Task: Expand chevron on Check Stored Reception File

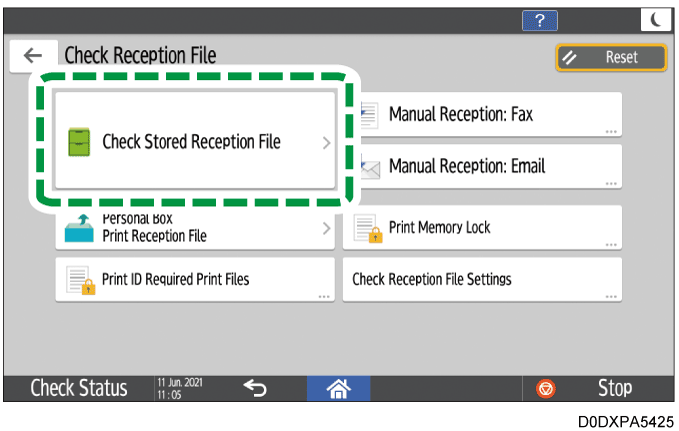Action: 326,143
